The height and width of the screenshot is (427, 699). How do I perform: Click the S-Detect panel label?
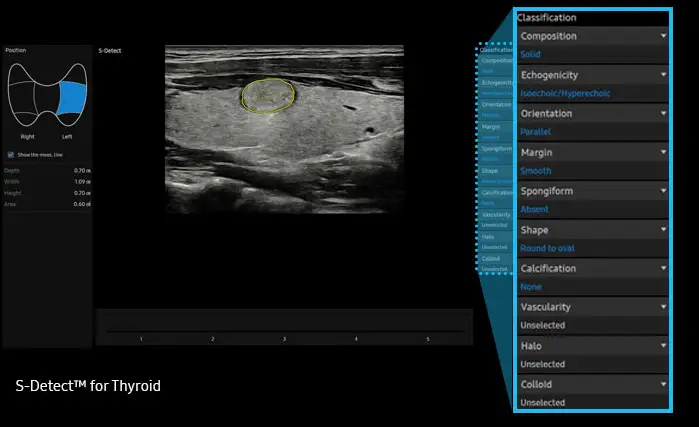click(x=110, y=50)
